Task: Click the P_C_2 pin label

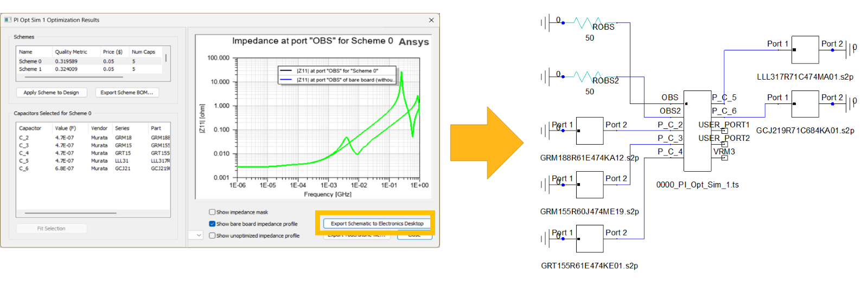Action: coord(670,125)
